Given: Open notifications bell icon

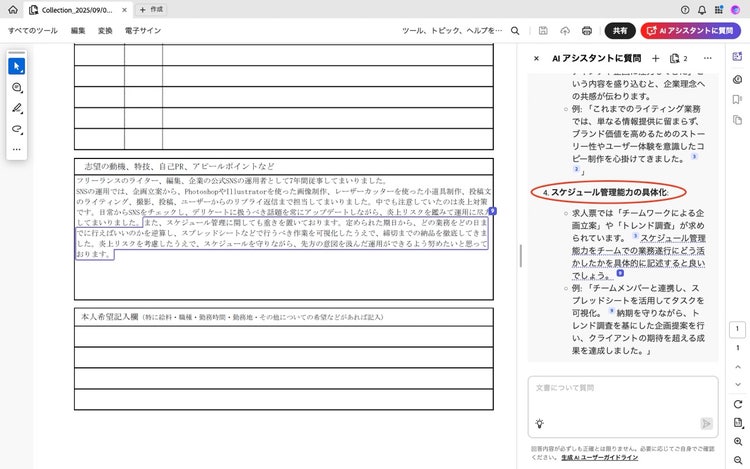Looking at the screenshot, I should 702,10.
